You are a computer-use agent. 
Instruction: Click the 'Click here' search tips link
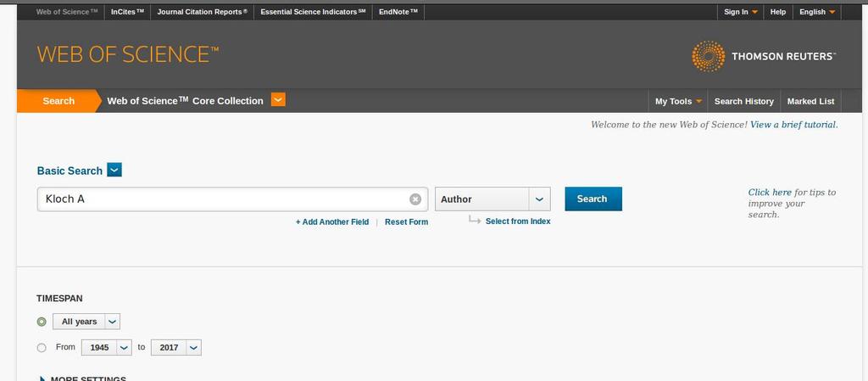(x=770, y=192)
